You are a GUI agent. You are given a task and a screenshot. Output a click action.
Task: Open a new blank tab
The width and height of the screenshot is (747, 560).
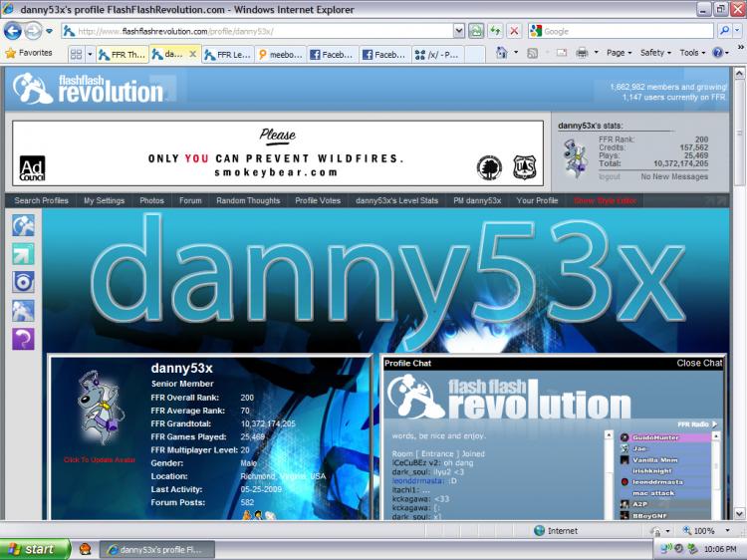click(x=475, y=55)
